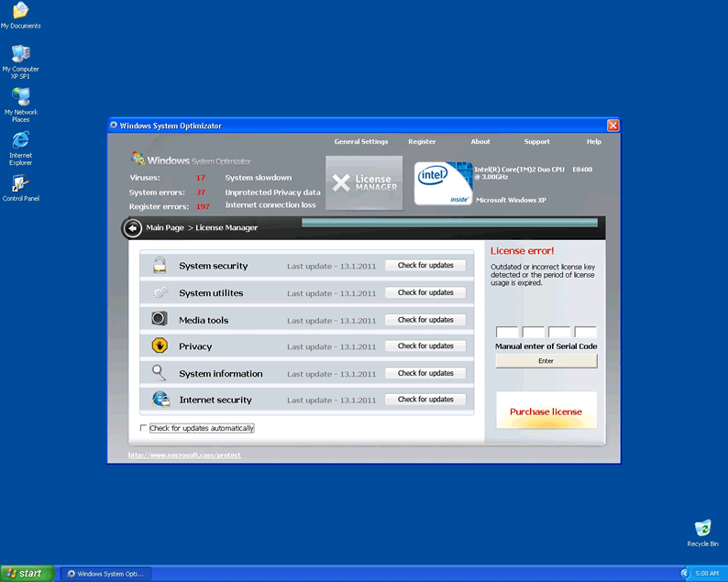Click the Media tools icon

(x=160, y=319)
